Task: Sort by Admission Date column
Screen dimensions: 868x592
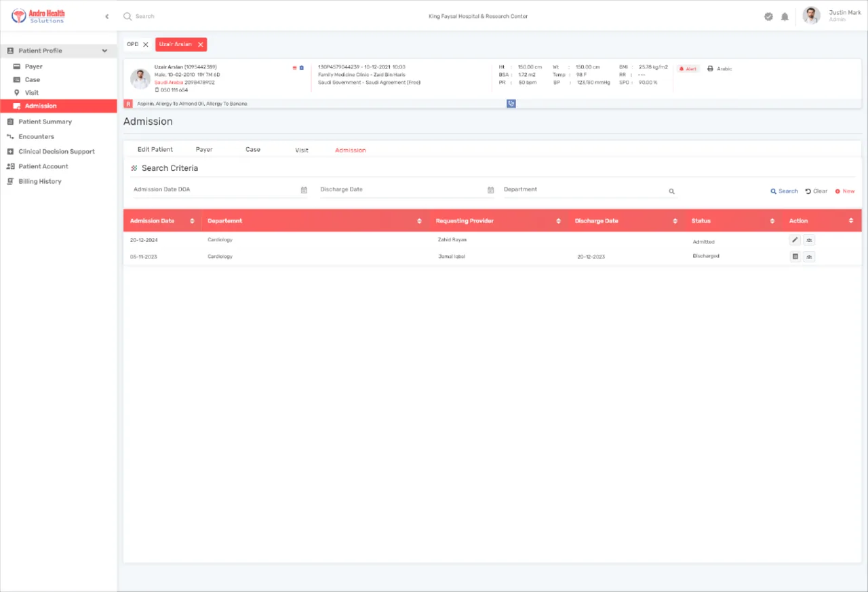Action: (x=192, y=221)
